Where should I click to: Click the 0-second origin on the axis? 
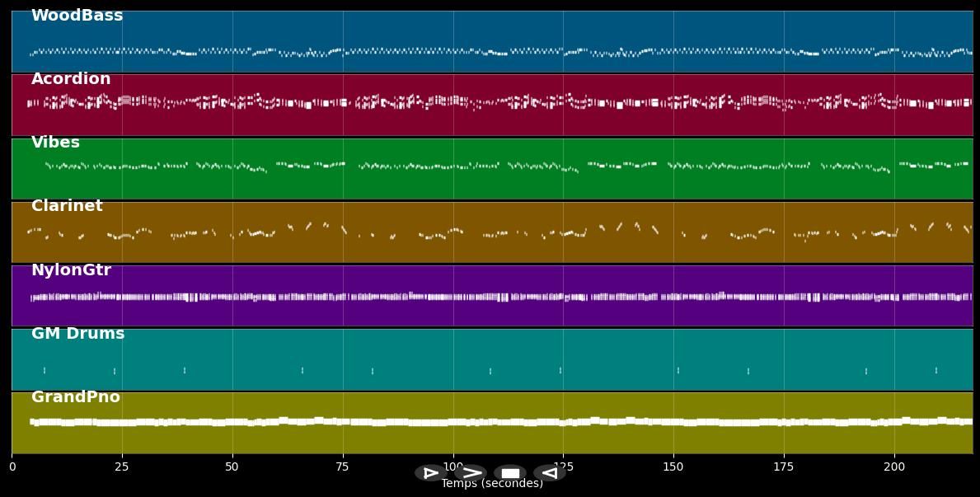[12, 467]
